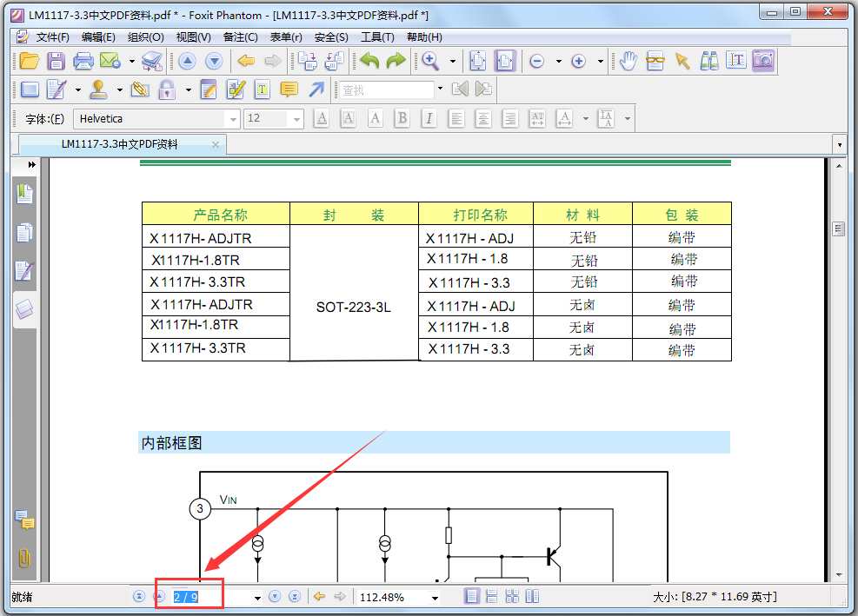
Task: Open the document tab list dropdown
Action: pyautogui.click(x=840, y=145)
